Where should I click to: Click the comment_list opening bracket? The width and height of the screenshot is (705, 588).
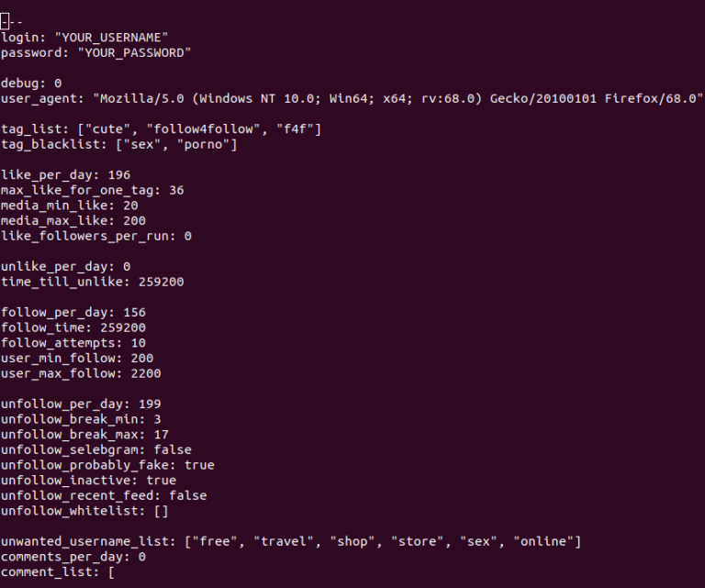[111, 572]
